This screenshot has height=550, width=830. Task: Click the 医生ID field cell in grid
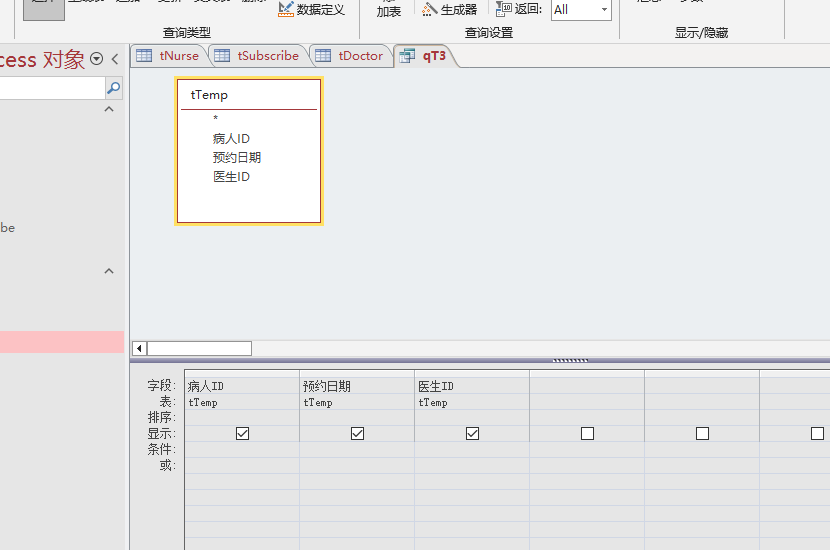[472, 386]
